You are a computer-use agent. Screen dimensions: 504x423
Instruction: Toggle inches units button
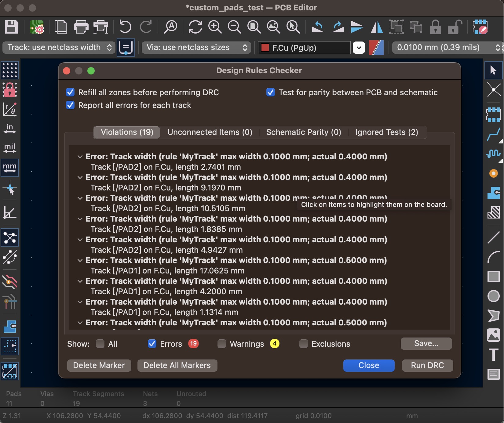tap(10, 129)
